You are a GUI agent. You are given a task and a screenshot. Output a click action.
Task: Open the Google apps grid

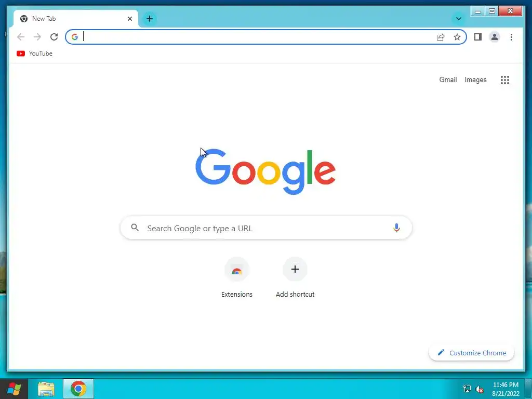coord(505,79)
